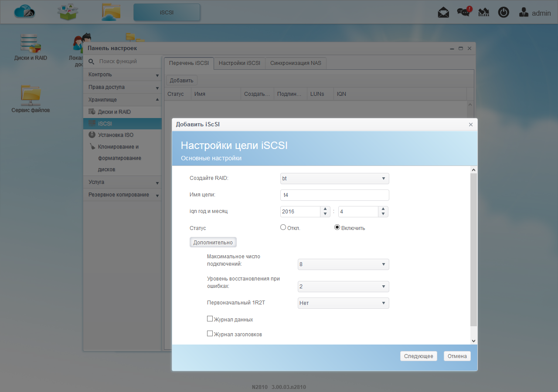Open Диски и RAID in sidebar

point(122,112)
